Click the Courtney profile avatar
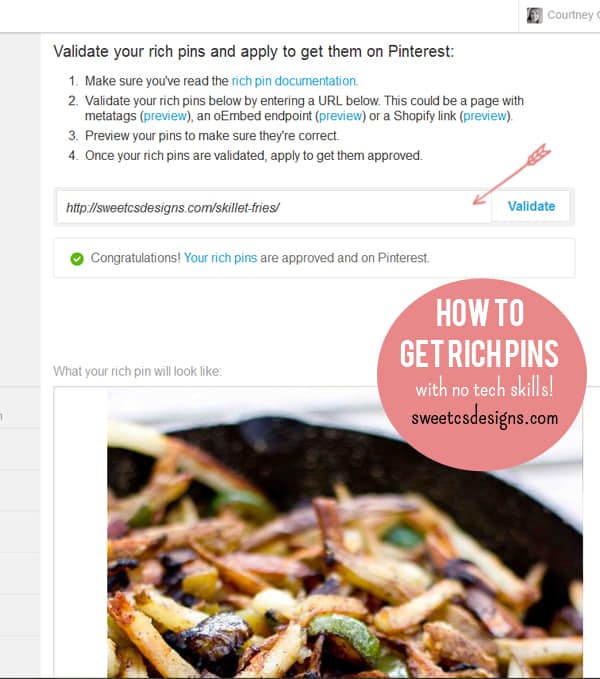This screenshot has height=679, width=600. 534,16
